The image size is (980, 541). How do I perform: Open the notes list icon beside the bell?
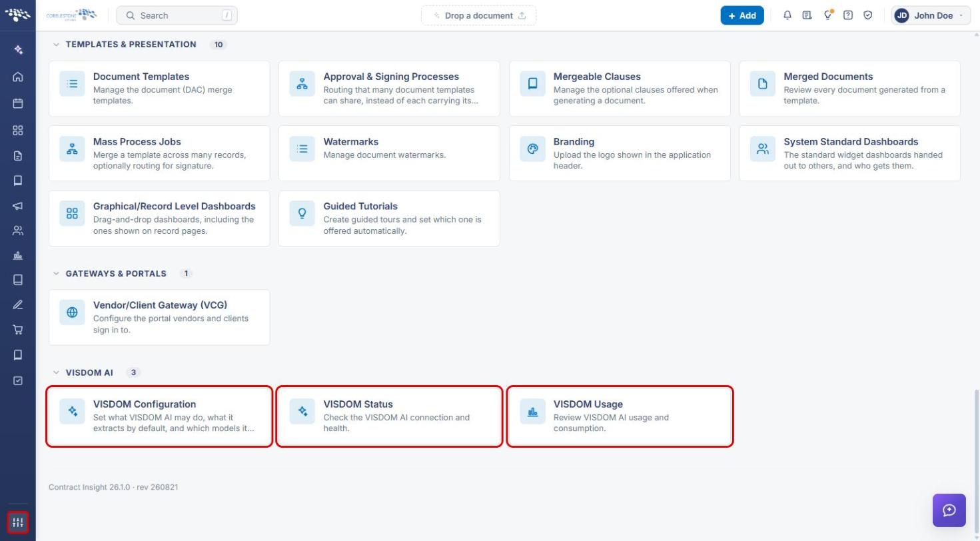click(x=807, y=15)
